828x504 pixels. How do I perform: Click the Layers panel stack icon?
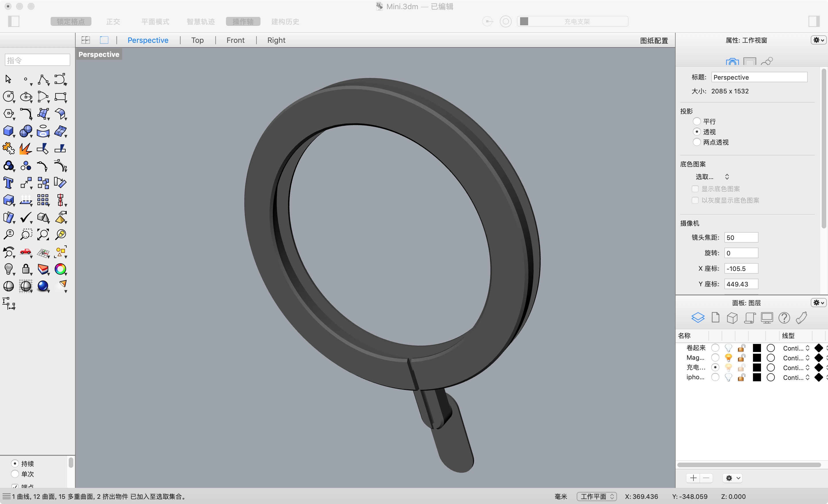(x=698, y=317)
